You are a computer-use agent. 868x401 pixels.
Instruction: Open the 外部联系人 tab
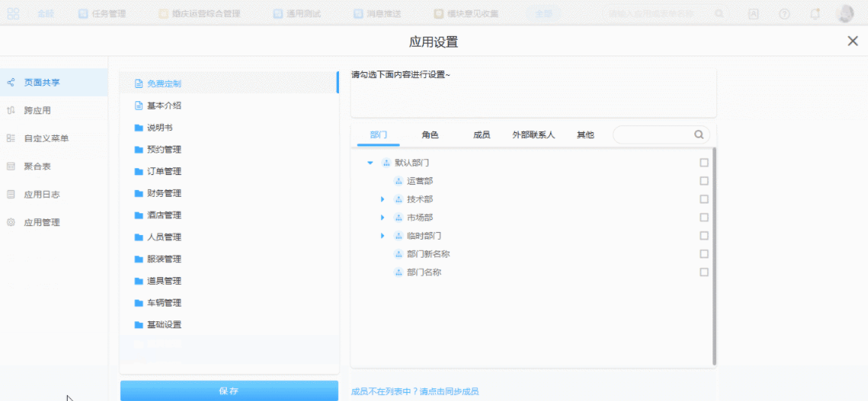pyautogui.click(x=533, y=135)
